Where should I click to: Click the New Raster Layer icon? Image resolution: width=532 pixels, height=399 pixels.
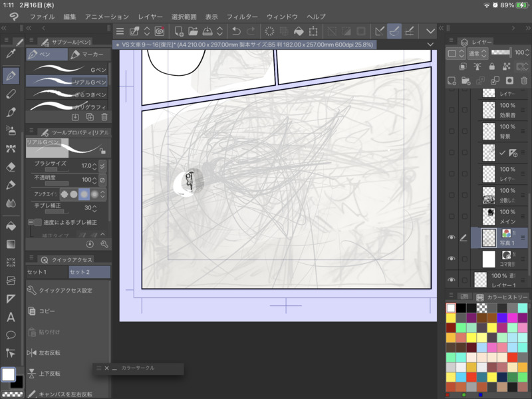[452, 80]
